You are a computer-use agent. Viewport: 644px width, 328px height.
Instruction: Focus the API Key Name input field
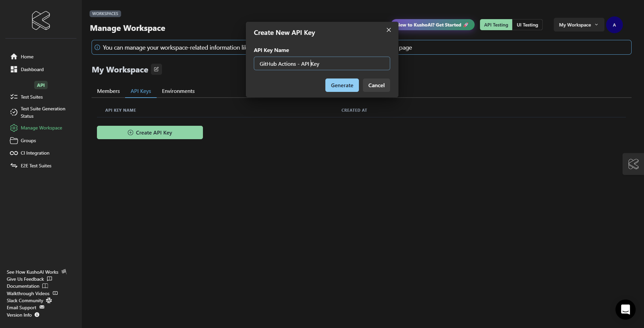(322, 63)
